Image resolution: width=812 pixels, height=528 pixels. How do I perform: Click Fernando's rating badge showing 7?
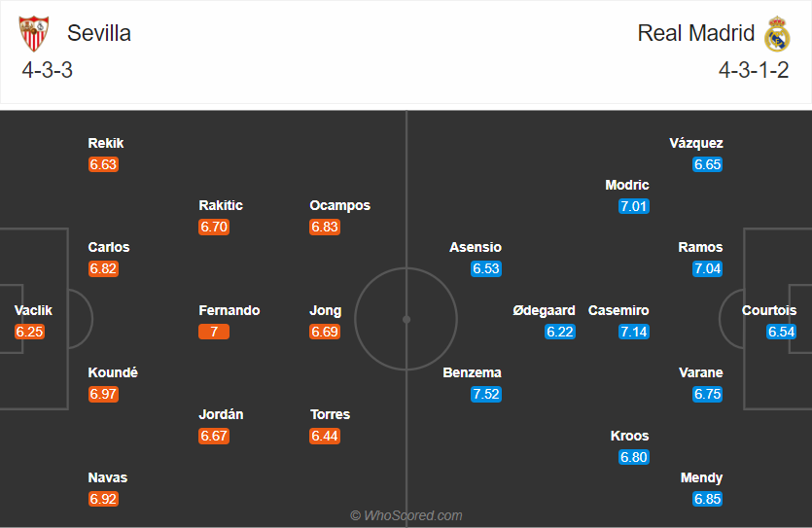(x=214, y=332)
